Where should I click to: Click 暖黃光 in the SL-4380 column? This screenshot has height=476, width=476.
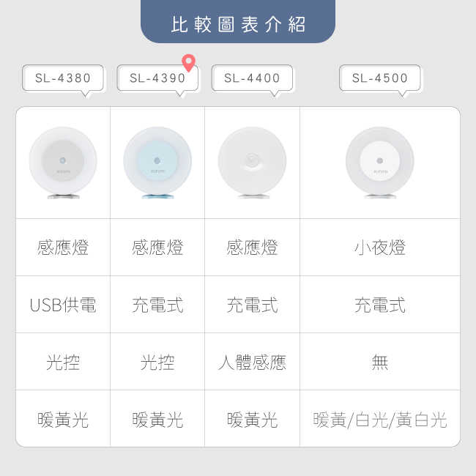pyautogui.click(x=63, y=420)
